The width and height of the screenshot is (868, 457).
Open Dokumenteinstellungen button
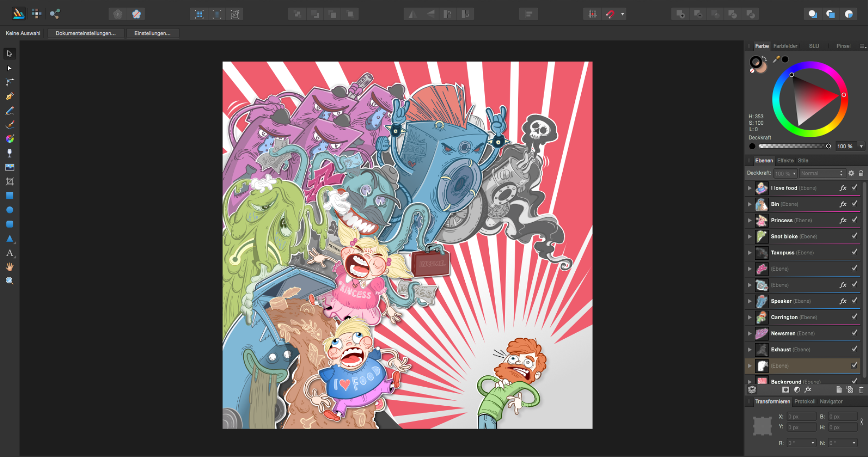coord(85,33)
